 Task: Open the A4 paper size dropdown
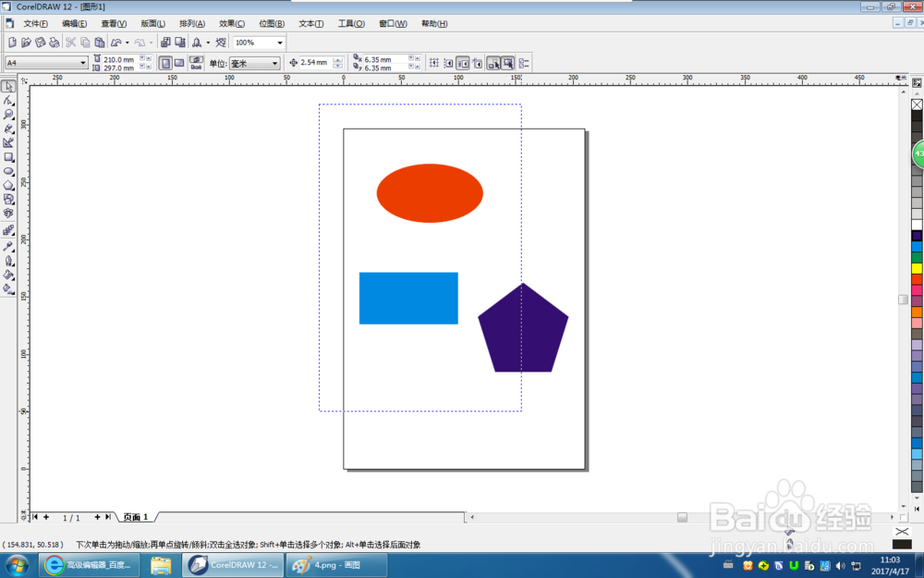[82, 63]
